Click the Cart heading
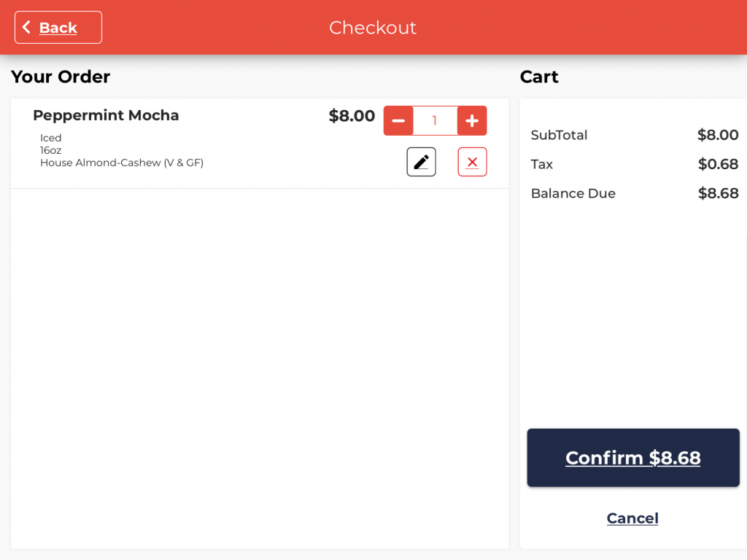747x560 pixels. (539, 77)
